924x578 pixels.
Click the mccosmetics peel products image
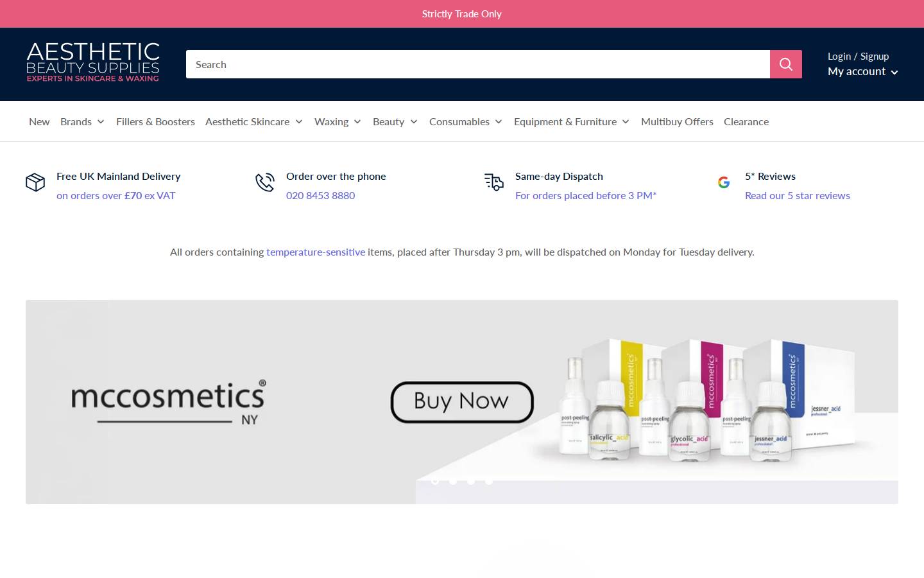pos(706,401)
